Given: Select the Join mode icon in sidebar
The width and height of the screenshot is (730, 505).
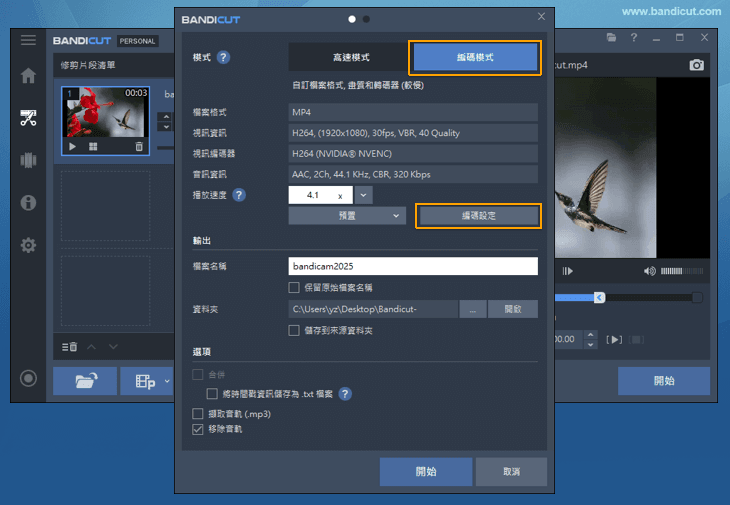Looking at the screenshot, I should coord(28,160).
